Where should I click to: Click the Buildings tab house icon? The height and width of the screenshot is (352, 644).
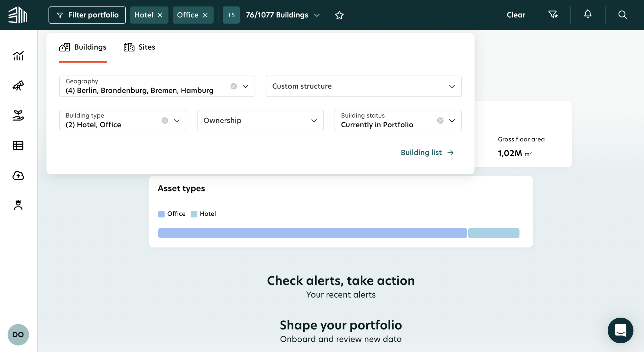click(x=64, y=47)
